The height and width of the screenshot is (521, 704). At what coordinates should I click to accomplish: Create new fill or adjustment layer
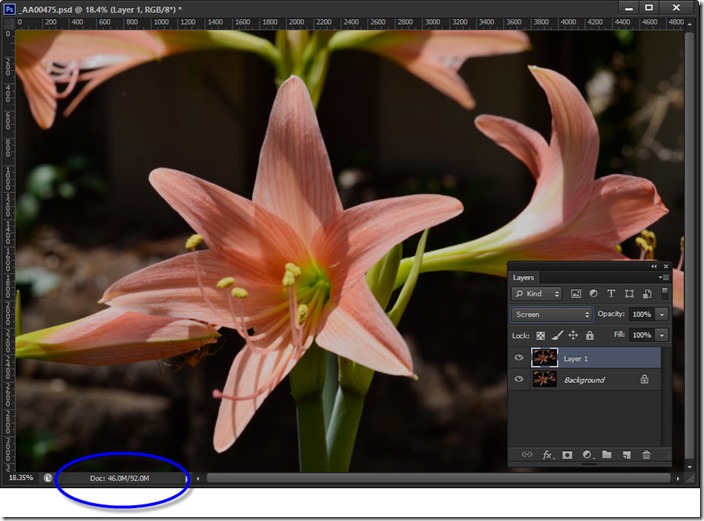coord(587,455)
